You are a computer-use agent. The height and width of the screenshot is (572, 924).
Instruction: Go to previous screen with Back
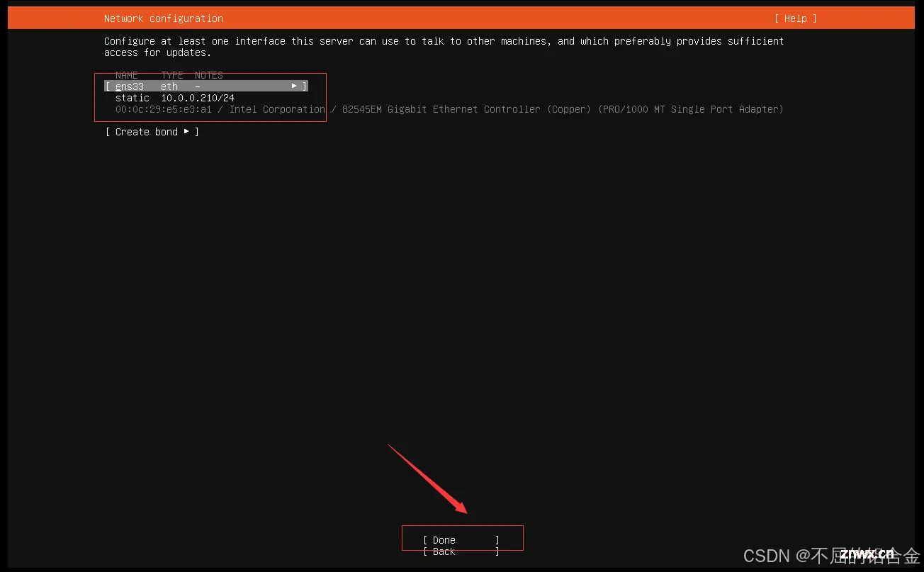click(x=461, y=551)
